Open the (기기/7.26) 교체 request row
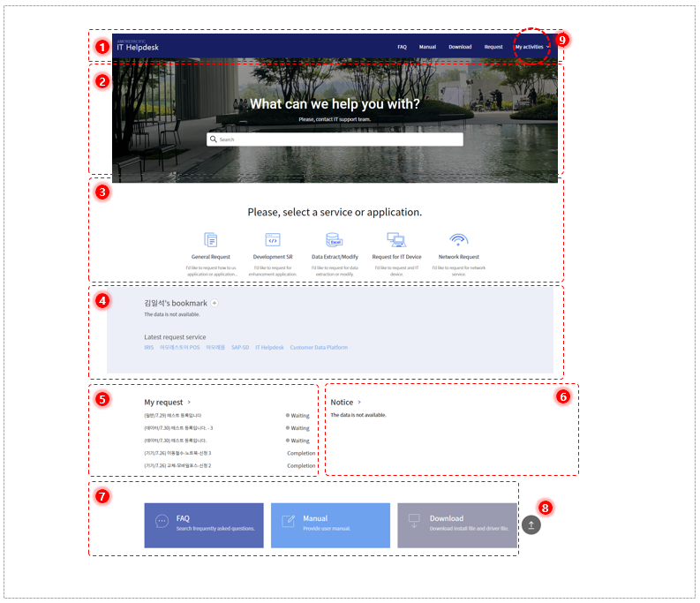Viewport: 700px width, 603px height. (x=230, y=465)
